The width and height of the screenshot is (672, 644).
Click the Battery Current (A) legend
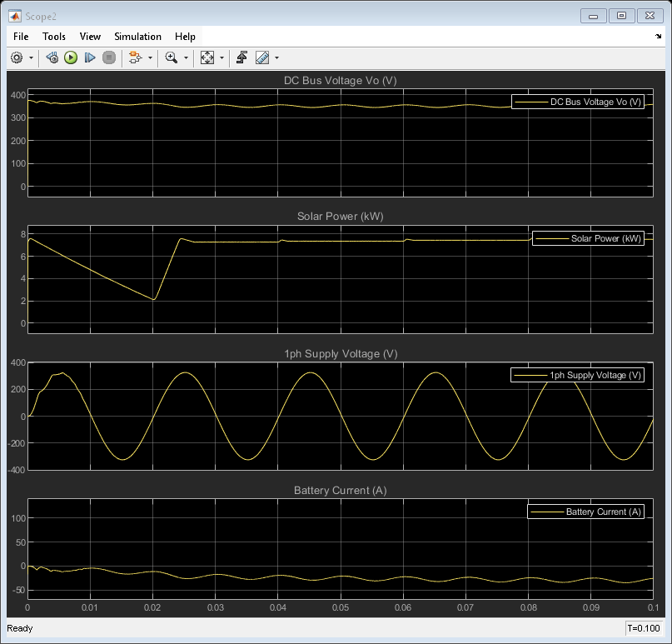pos(585,512)
